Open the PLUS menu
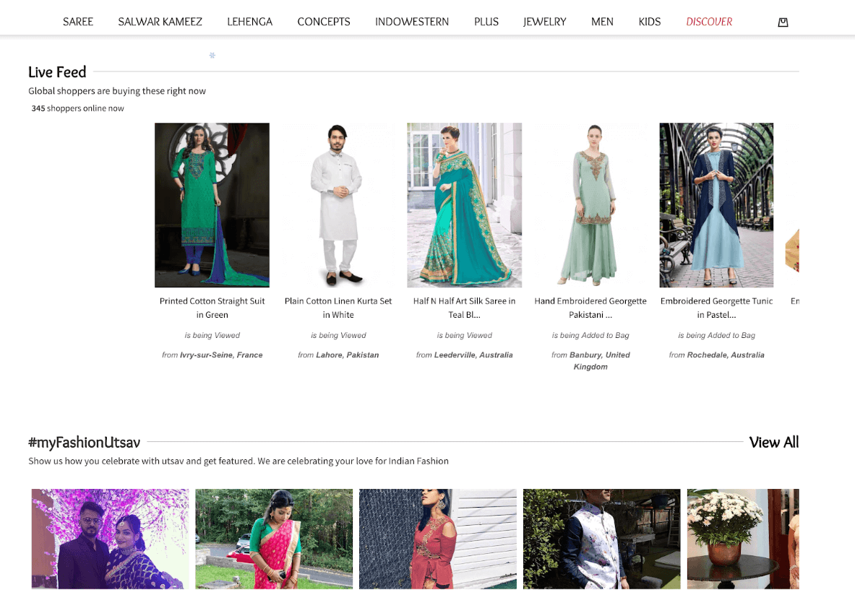 (486, 22)
